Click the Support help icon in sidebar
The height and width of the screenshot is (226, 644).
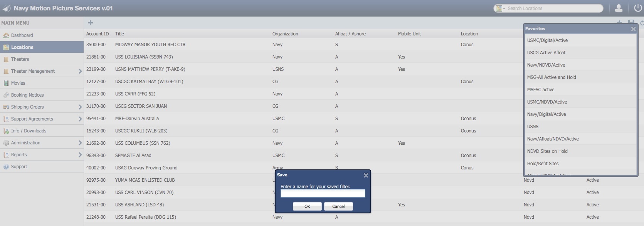[6, 167]
